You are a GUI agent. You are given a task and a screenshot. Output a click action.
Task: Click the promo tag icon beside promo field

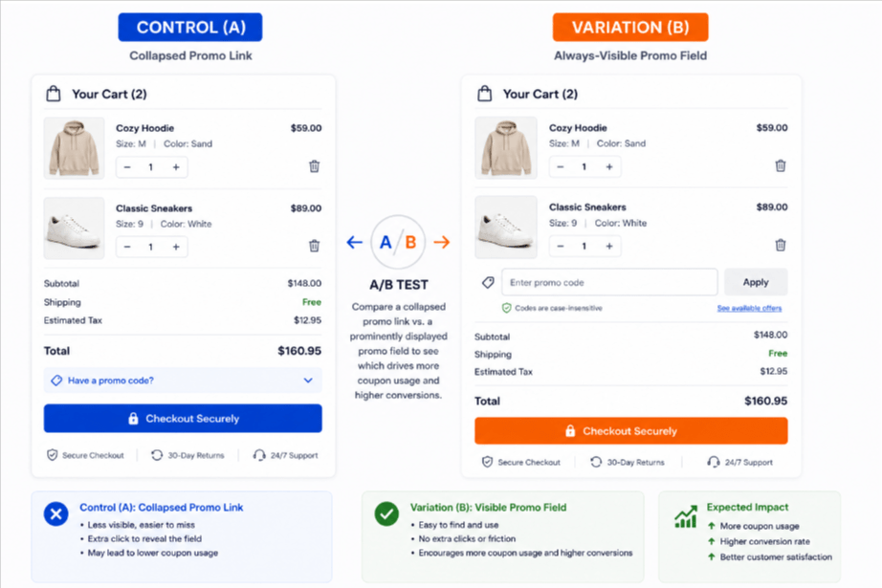(488, 282)
